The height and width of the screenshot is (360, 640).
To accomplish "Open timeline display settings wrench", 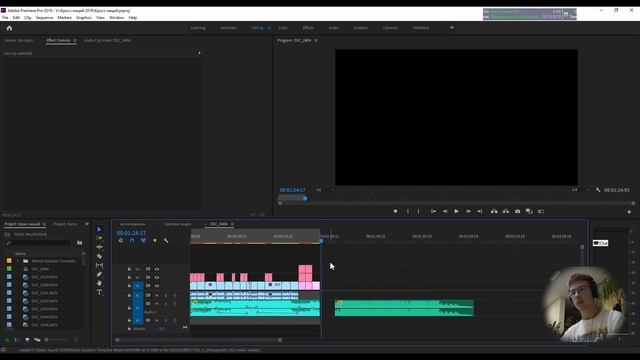I will (166, 240).
